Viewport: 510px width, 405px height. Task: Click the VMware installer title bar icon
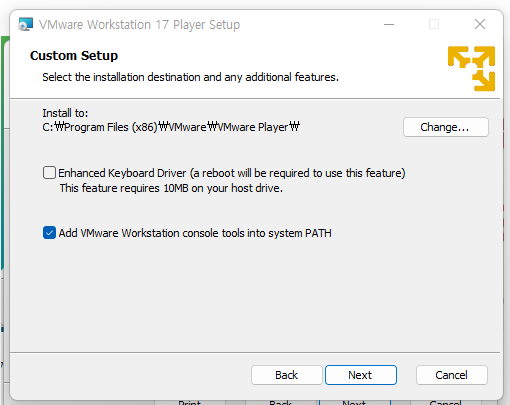(x=26, y=24)
